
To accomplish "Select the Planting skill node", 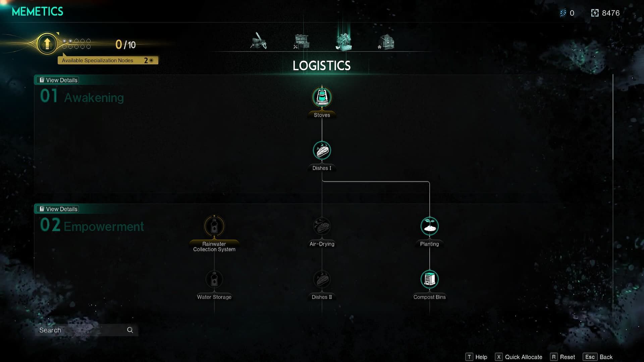I will click(x=429, y=226).
